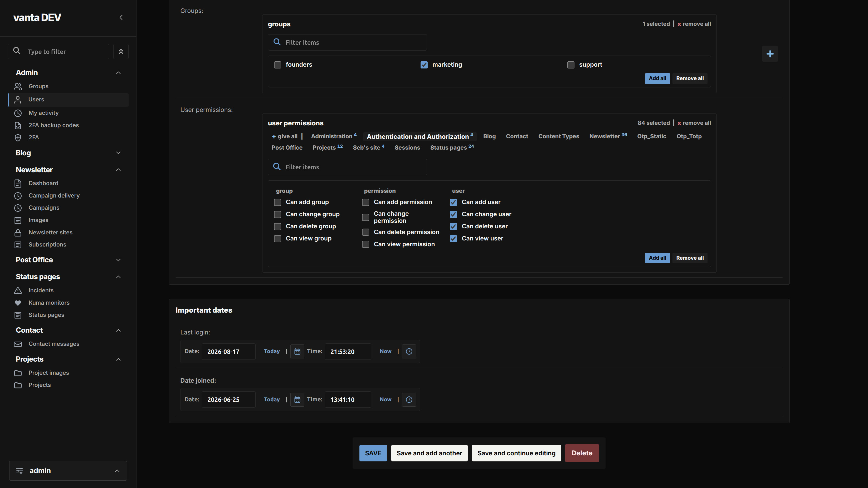This screenshot has width=868, height=488.
Task: Enable Can delete permission checkbox
Action: [365, 232]
